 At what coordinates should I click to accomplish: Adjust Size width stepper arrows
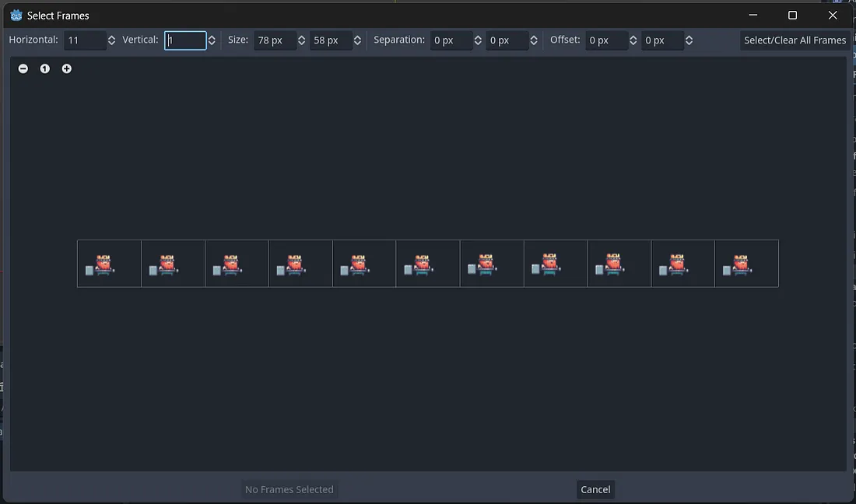coord(301,40)
